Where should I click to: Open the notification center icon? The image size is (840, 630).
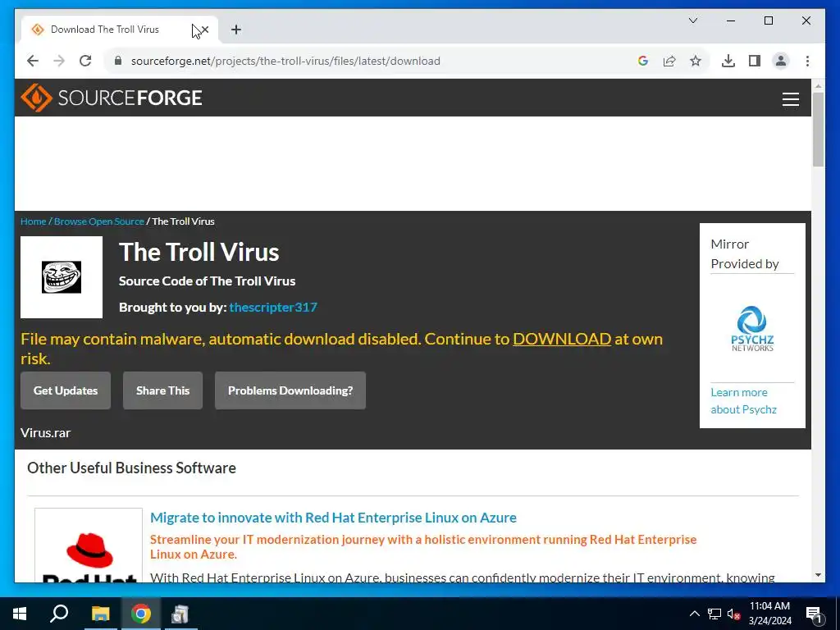point(815,614)
